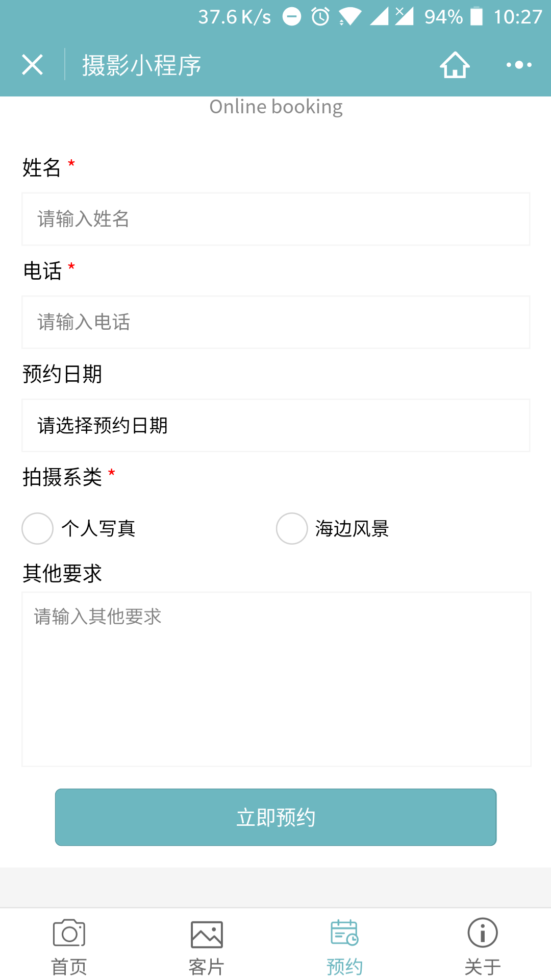Tap the picture icon for 客片
551x980 pixels.
click(x=207, y=934)
